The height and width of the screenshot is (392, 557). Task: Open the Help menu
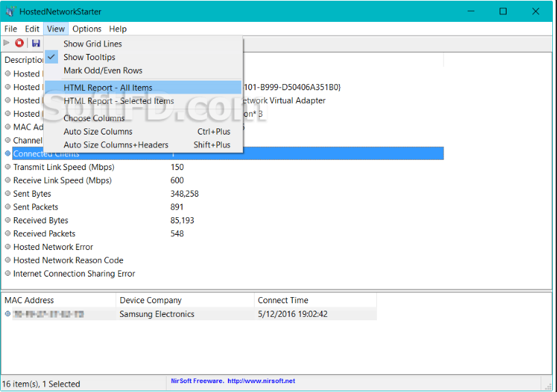[x=117, y=29]
